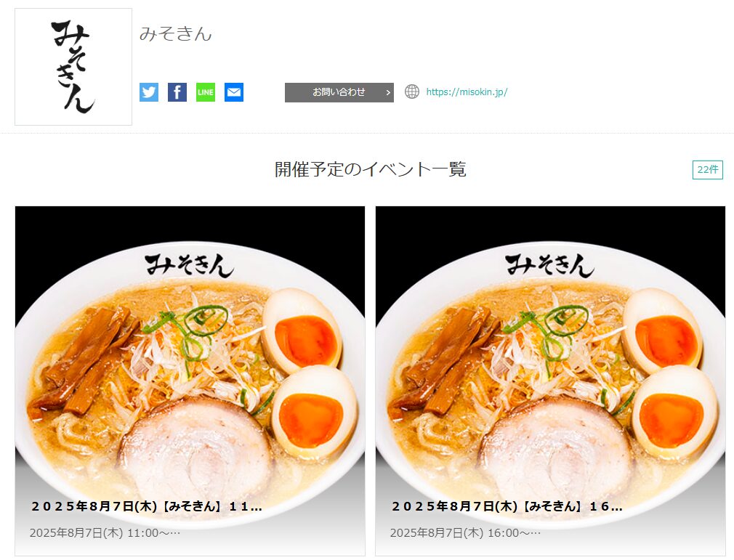Click the 2025年8月7日(木) 11:00〜 date text

pos(105,532)
